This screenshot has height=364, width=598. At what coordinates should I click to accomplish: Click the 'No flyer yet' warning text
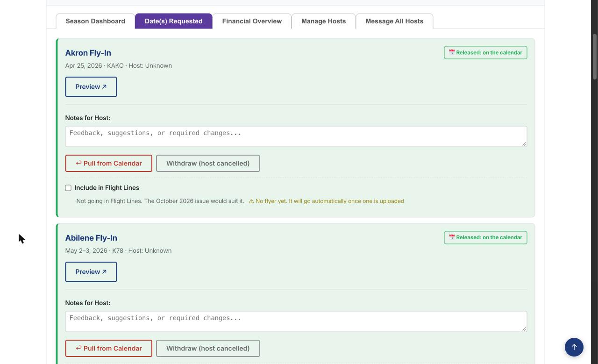click(327, 201)
